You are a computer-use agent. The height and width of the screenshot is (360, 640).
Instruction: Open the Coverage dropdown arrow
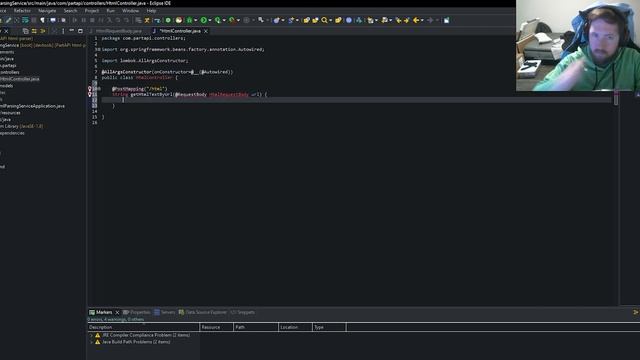click(224, 20)
